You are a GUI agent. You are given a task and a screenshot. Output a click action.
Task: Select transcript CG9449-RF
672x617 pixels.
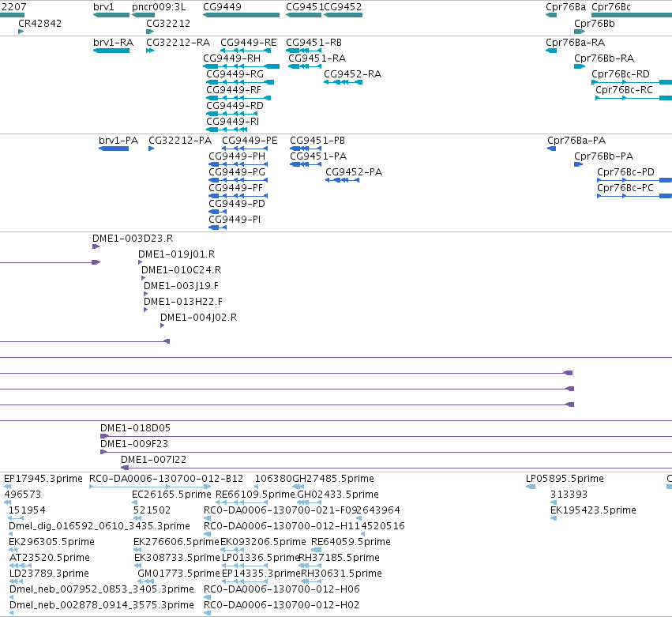[x=234, y=90]
